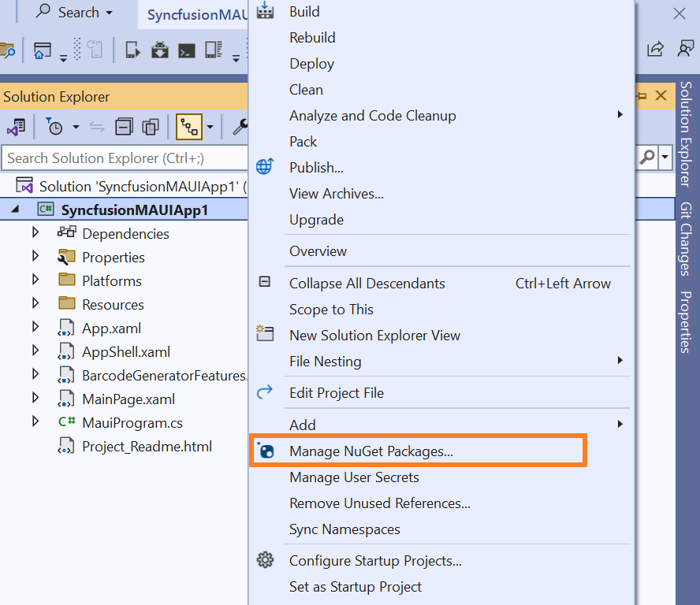Open the terminal console toolbar icon
This screenshot has width=700, height=605.
click(x=187, y=50)
